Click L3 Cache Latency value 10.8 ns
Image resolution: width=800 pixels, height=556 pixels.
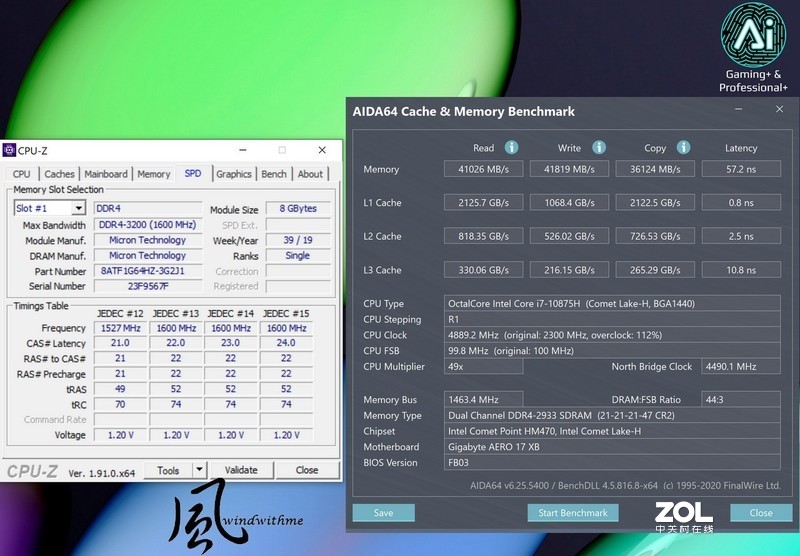tap(741, 270)
